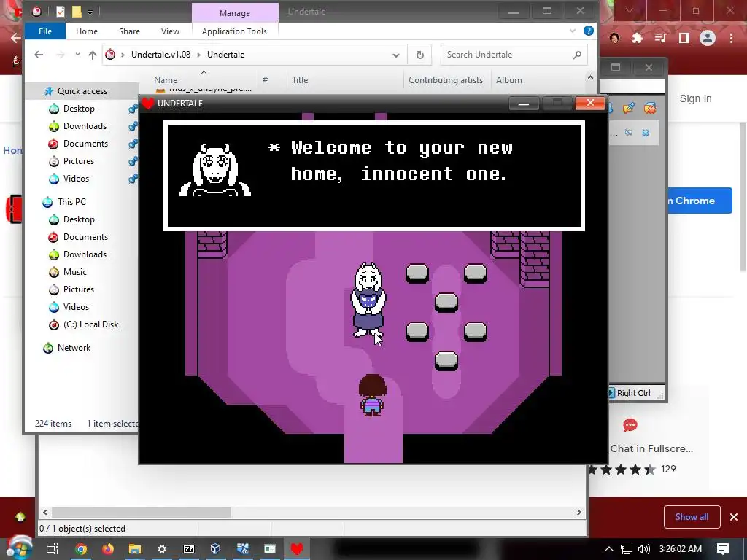The image size is (747, 560).
Task: Click horizontal scrollbar right arrow
Action: point(578,513)
